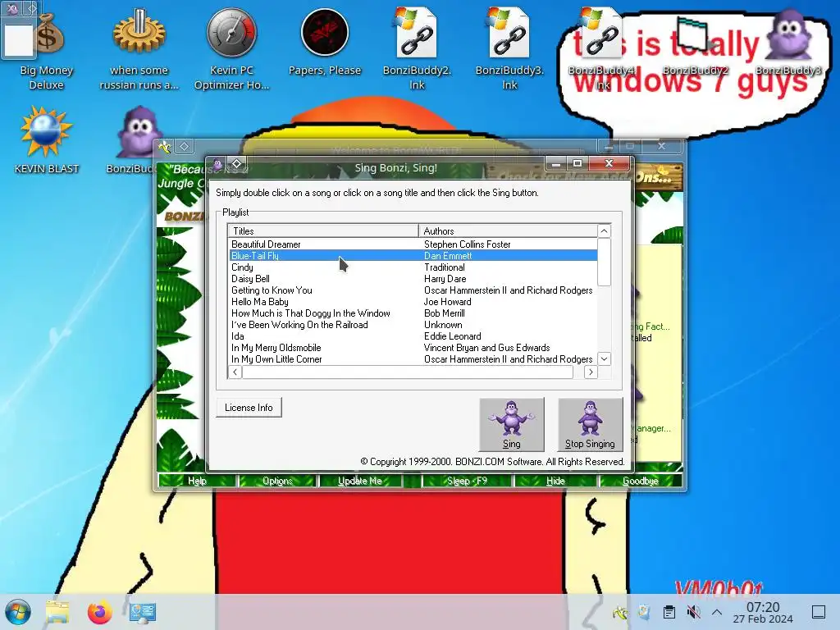
Task: Launch Firefox from the taskbar
Action: (x=99, y=612)
